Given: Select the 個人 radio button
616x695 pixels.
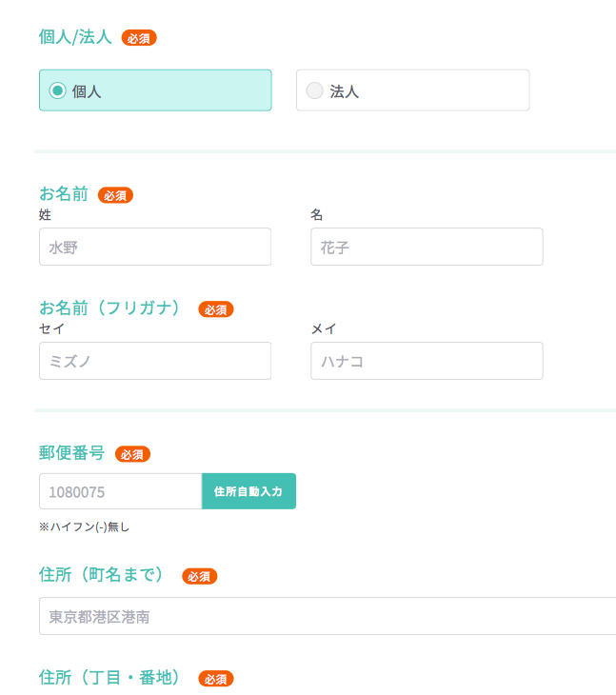Looking at the screenshot, I should (x=57, y=90).
